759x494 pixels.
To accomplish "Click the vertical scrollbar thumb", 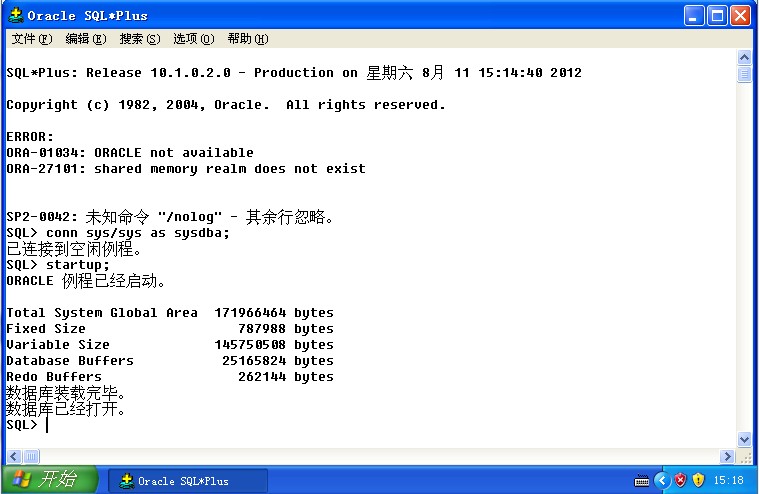I will [x=744, y=74].
